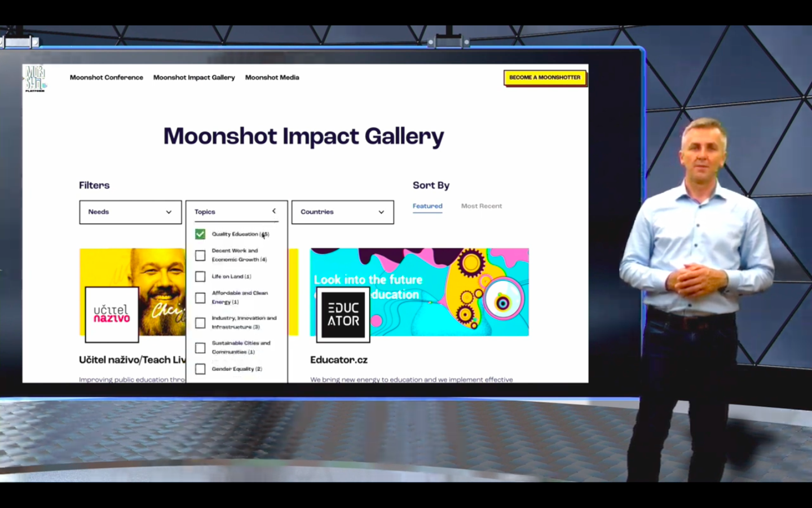Screen dimensions: 812x508
Task: Click the Educator.cz description text
Action: tap(412, 379)
